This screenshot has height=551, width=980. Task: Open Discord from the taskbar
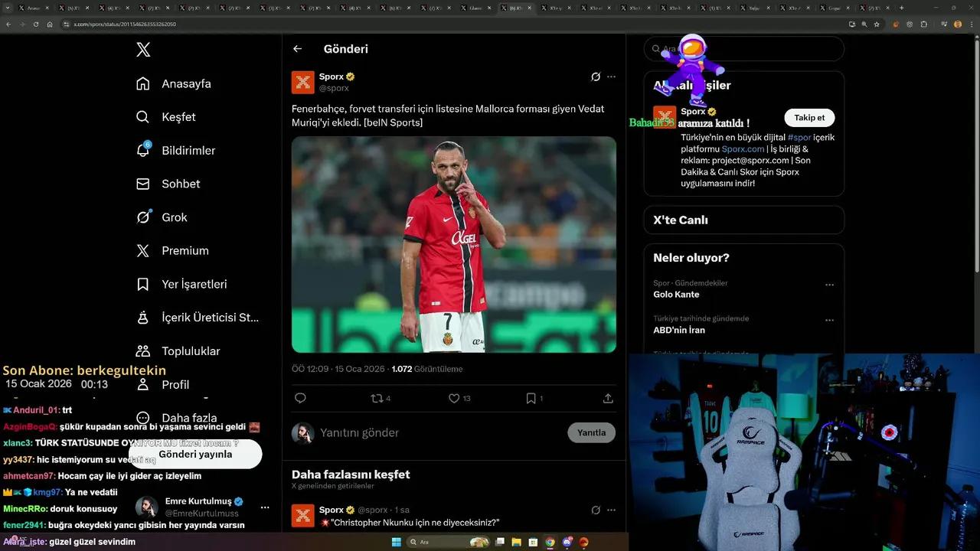click(567, 542)
